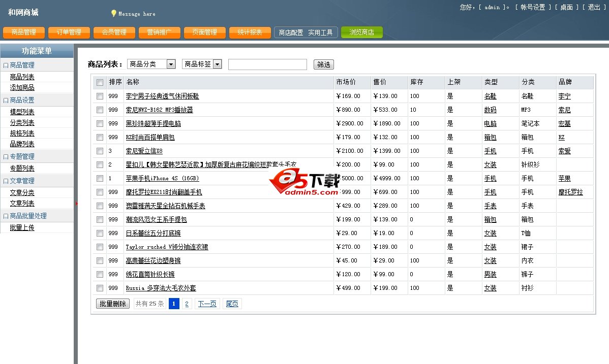Click the 和网商城 site logo text
This screenshot has height=364, width=609.
coord(23,12)
